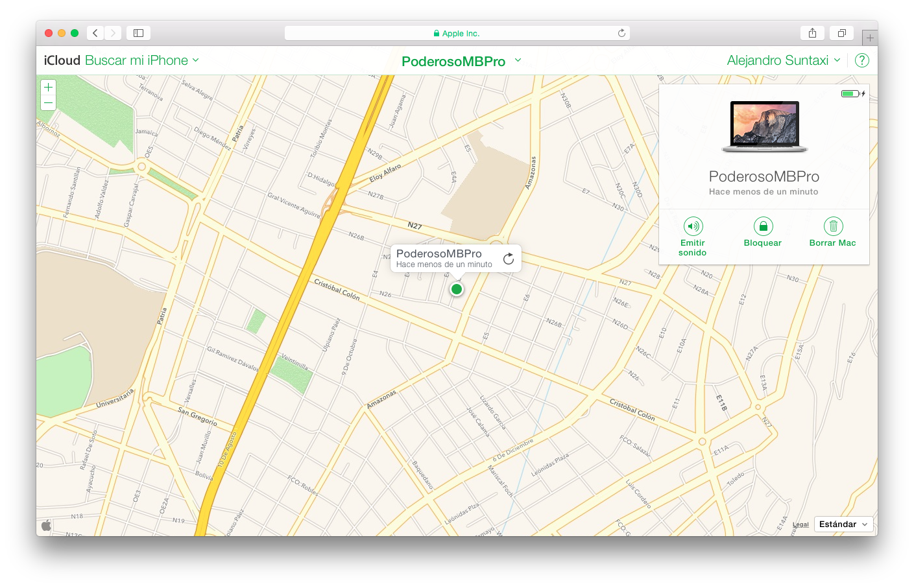This screenshot has width=914, height=588.
Task: Select the green device location dot
Action: point(457,289)
